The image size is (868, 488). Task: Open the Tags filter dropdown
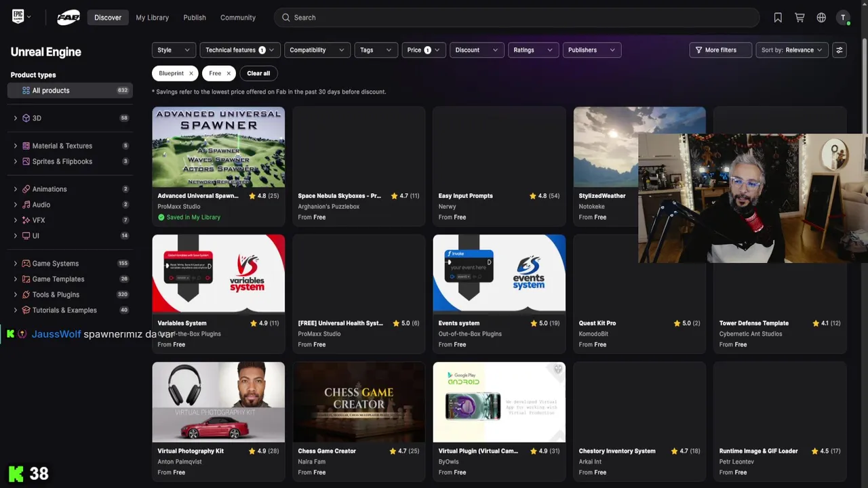click(376, 50)
